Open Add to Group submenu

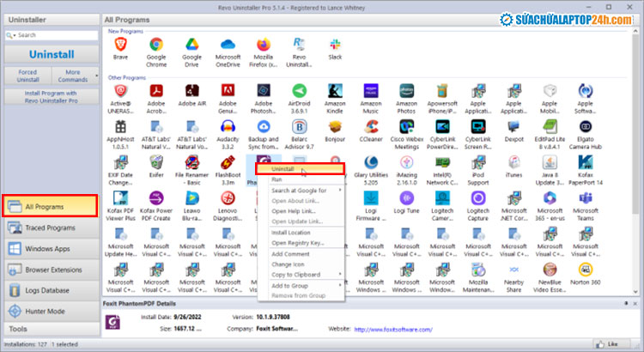tap(301, 285)
